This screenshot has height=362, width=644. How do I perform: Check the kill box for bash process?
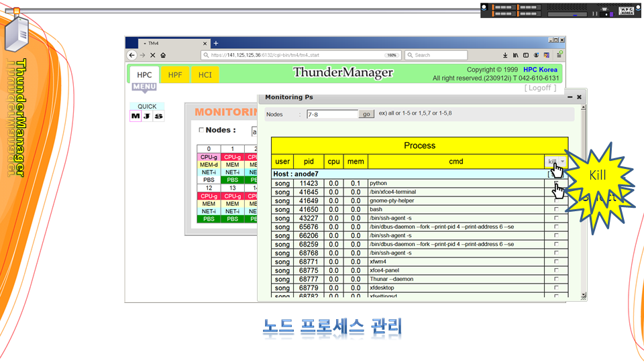tap(555, 209)
